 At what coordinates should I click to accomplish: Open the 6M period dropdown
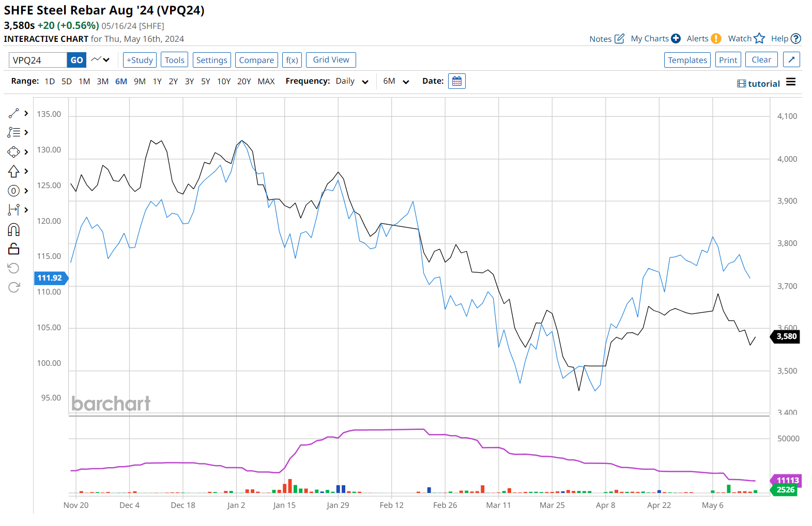coord(396,81)
